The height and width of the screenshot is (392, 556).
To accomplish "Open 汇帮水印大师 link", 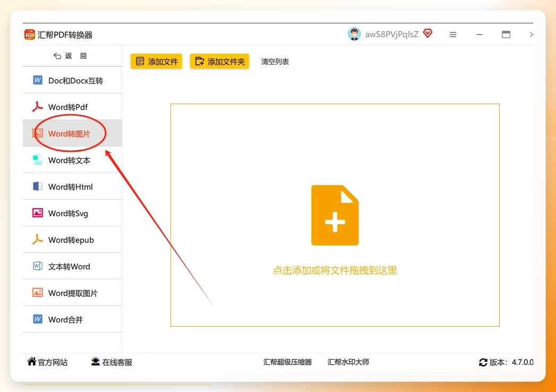I will coord(348,362).
